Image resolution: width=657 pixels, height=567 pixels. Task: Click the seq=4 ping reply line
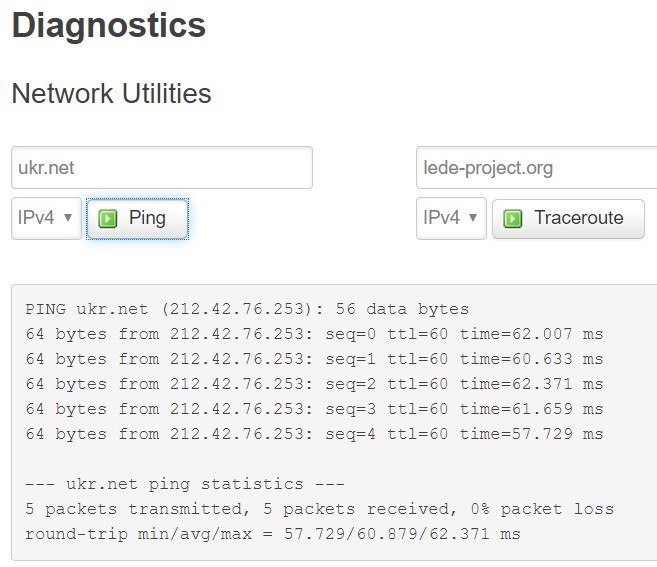click(314, 434)
